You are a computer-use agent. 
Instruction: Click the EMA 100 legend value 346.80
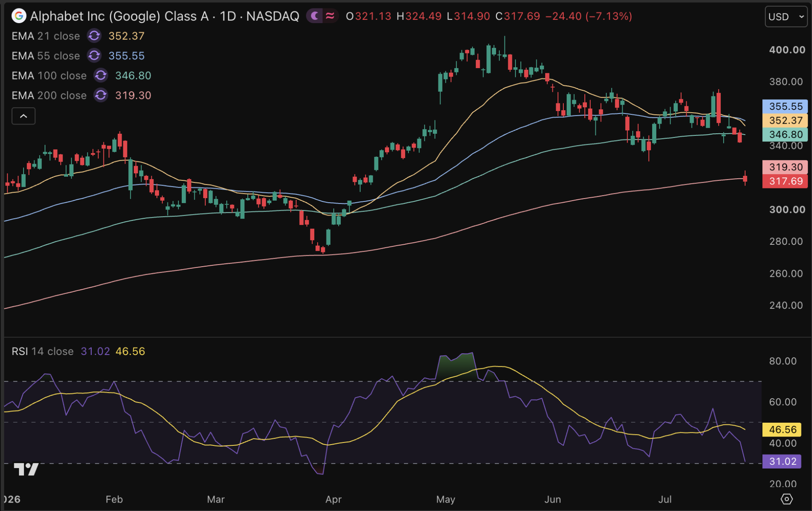click(x=133, y=76)
